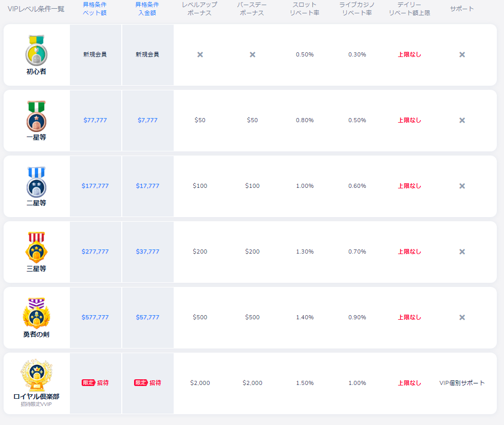This screenshot has width=504, height=425.
Task: Click the 三星等 gold three-star medal icon
Action: coord(36,247)
